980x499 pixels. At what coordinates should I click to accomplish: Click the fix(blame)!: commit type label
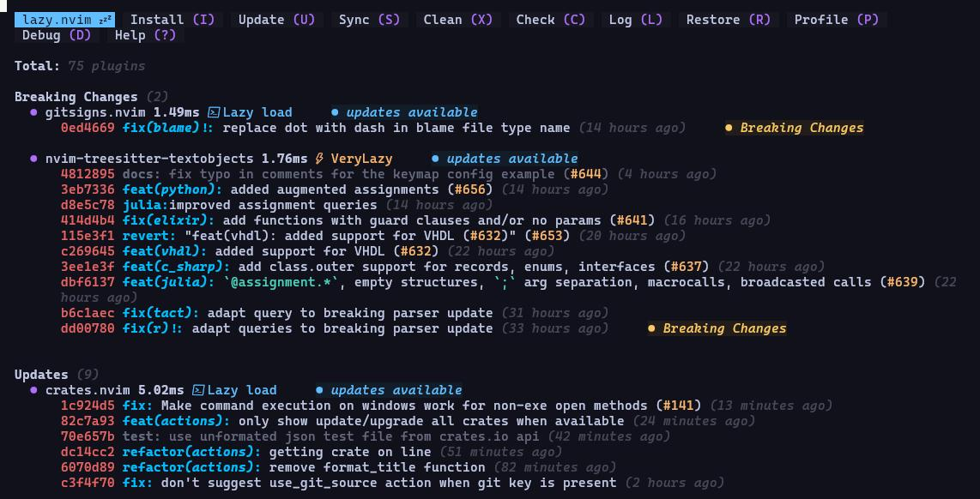click(x=169, y=128)
